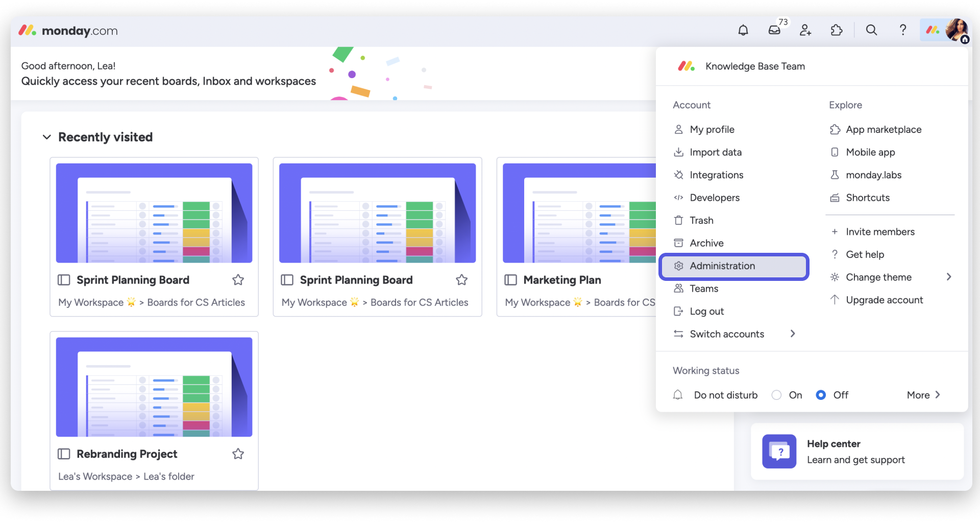Click the 'Lea's Workspace > Lea's folder' path

[x=126, y=477]
